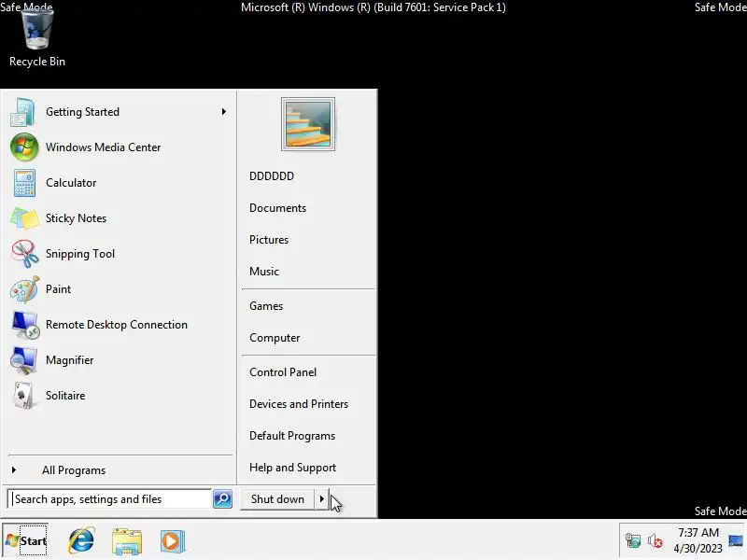
Task: Expand the Getting Started submenu arrow
Action: 223,112
